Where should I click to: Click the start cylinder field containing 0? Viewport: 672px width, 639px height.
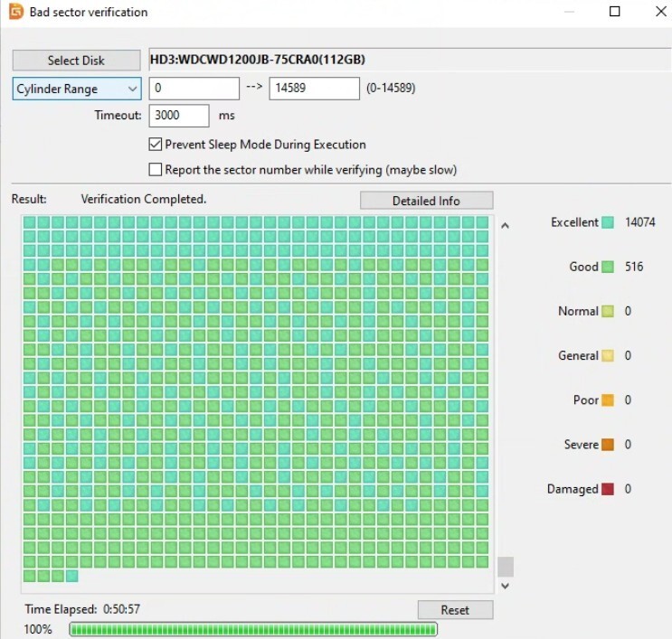pyautogui.click(x=194, y=89)
